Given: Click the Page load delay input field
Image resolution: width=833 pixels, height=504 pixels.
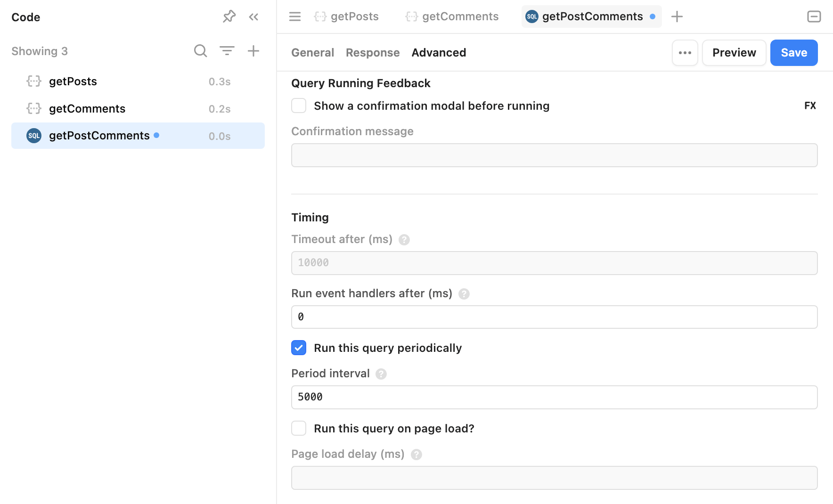Looking at the screenshot, I should click(x=555, y=478).
